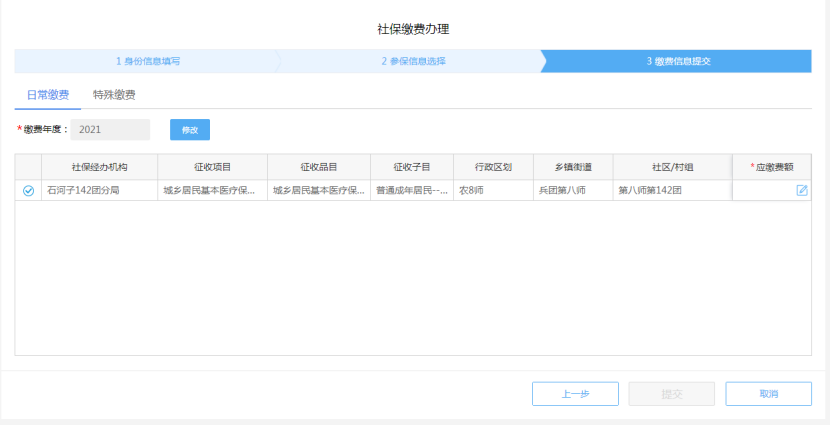The image size is (830, 425).
Task: Click the 应缴费额 column header
Action: pyautogui.click(x=772, y=167)
